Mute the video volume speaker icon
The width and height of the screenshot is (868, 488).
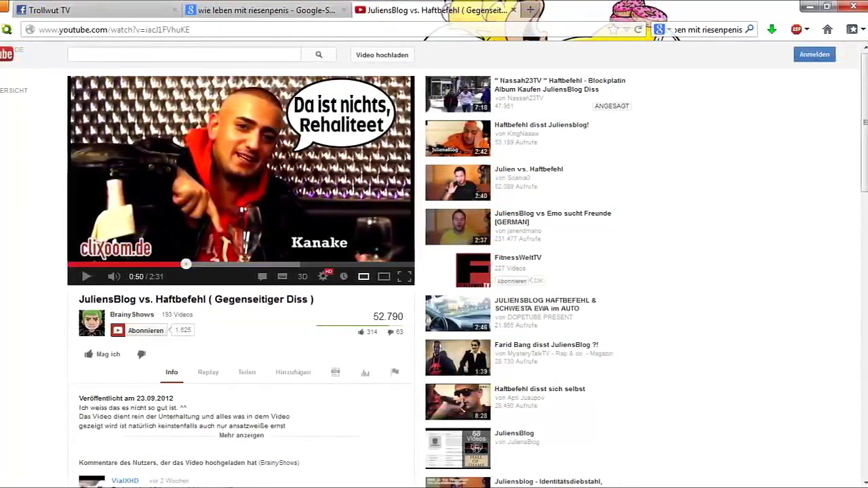tap(113, 277)
